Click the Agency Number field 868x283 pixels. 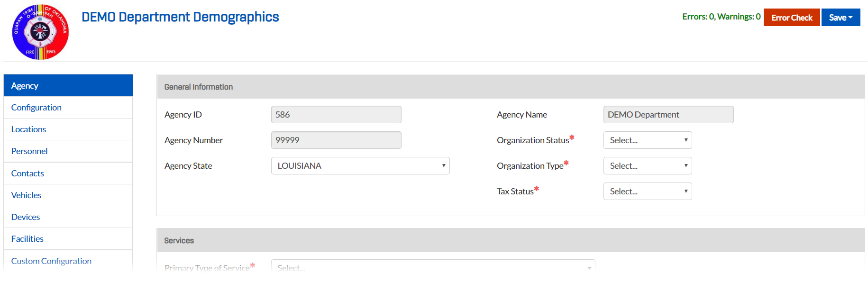(336, 140)
